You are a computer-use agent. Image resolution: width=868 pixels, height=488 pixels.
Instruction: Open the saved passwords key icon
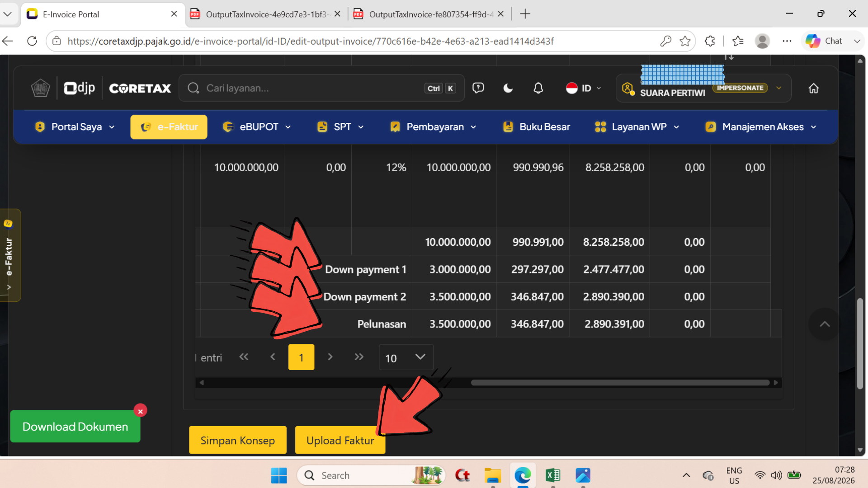pyautogui.click(x=665, y=41)
